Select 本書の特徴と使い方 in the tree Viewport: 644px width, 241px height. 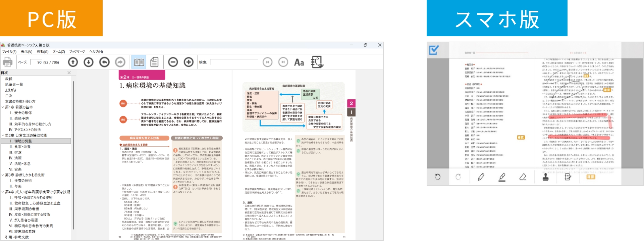[x=20, y=101]
